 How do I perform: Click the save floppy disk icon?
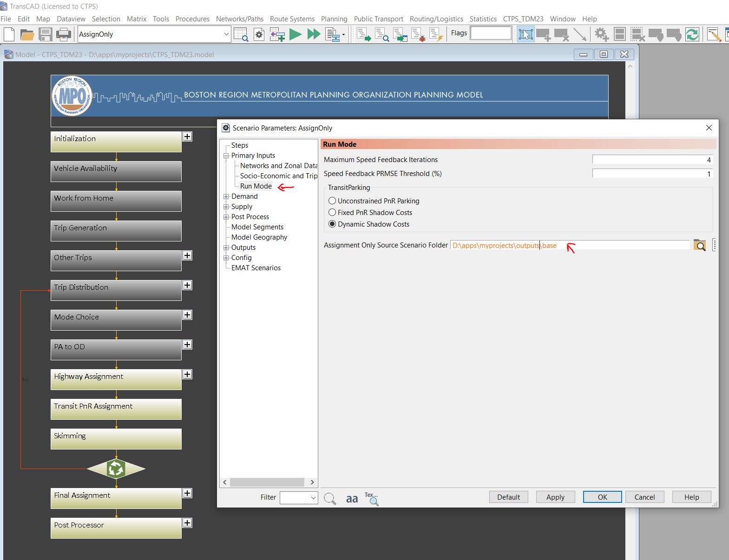point(46,34)
